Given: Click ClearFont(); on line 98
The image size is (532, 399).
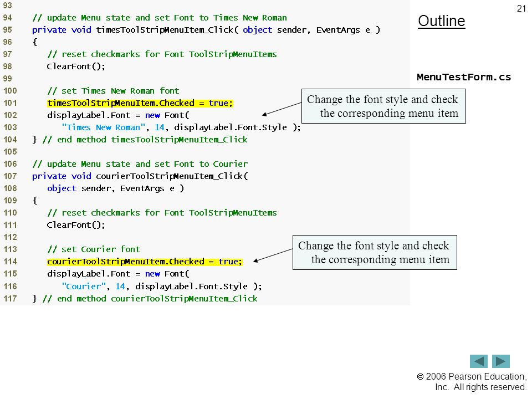Looking at the screenshot, I should [x=76, y=66].
